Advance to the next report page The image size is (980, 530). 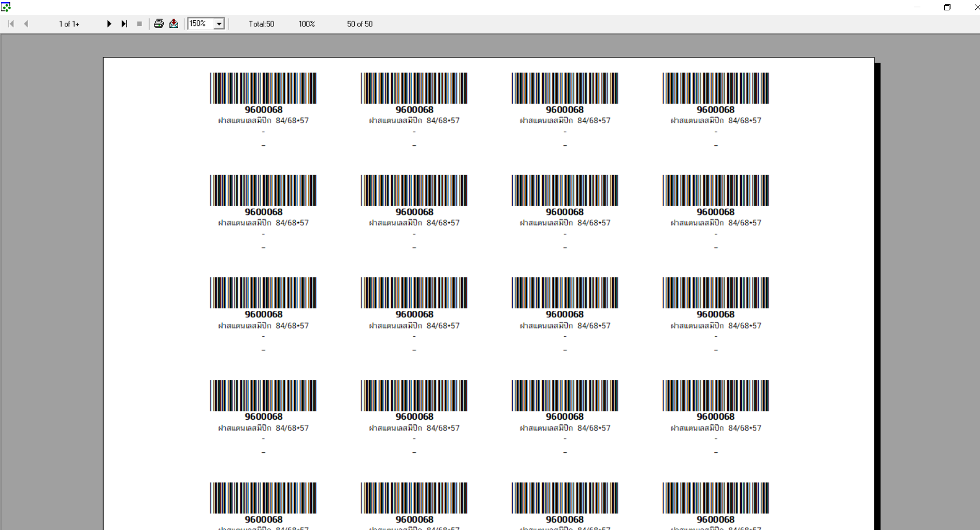tap(109, 24)
